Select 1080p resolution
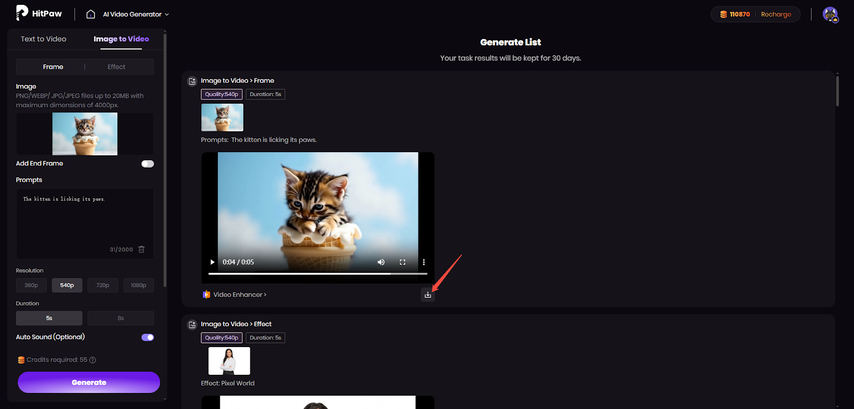Screen dimensions: 854x409 138,285
